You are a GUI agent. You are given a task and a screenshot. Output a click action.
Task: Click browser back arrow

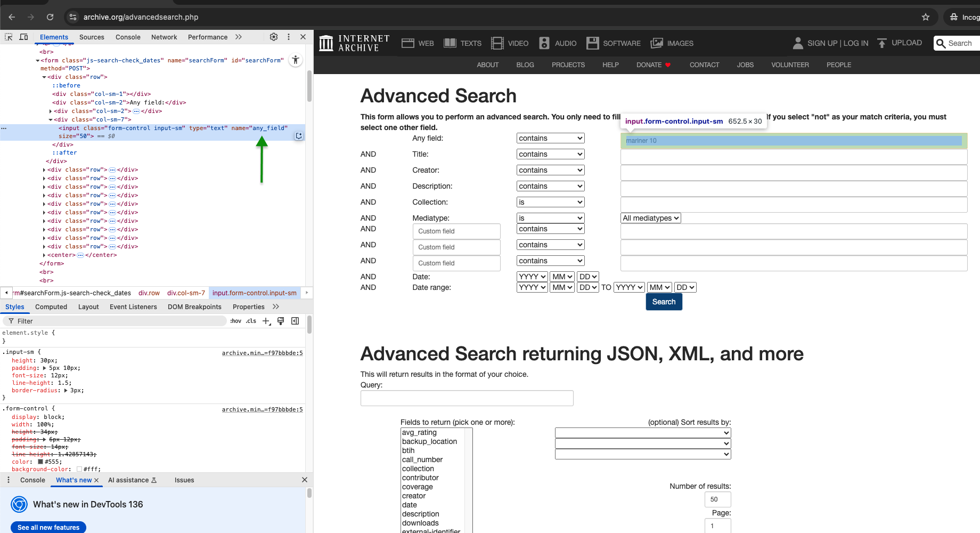pos(12,17)
